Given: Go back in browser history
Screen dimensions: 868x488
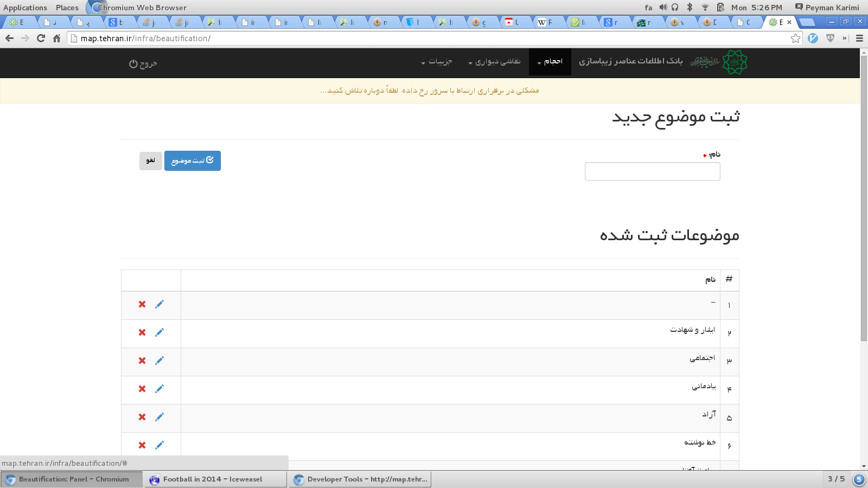Looking at the screenshot, I should click(9, 38).
